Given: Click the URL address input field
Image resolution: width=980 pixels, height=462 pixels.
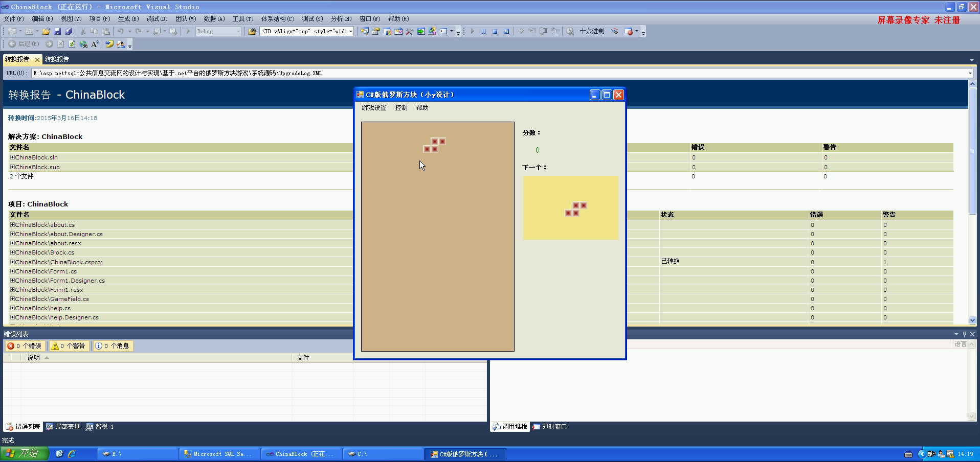Looking at the screenshot, I should [499, 73].
